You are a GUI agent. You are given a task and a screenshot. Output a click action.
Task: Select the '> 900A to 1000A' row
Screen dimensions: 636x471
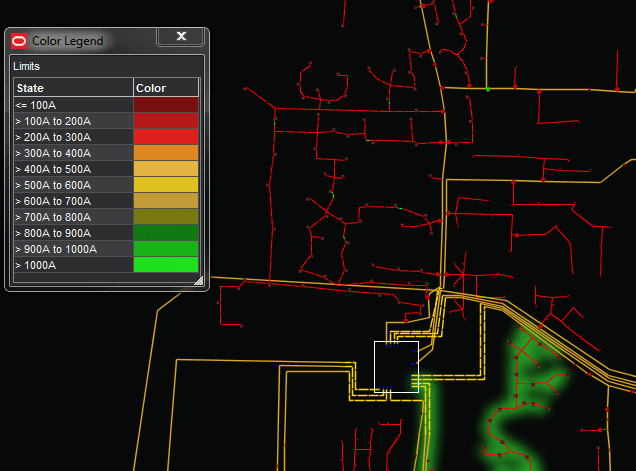pyautogui.click(x=106, y=249)
